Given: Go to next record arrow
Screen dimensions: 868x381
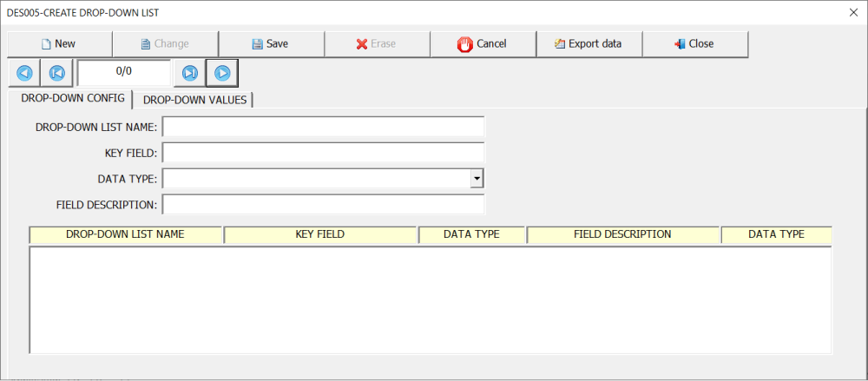Looking at the screenshot, I should pyautogui.click(x=222, y=73).
